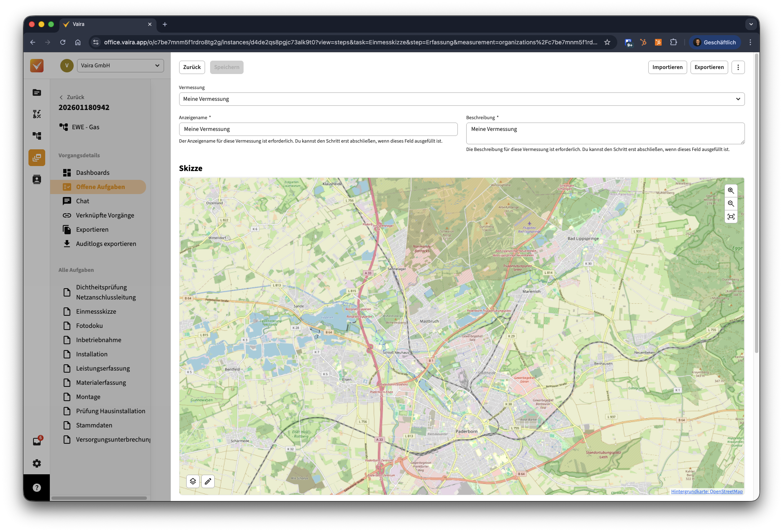Open the three-dot more options menu
Screen dimensions: 783x532
click(x=738, y=67)
